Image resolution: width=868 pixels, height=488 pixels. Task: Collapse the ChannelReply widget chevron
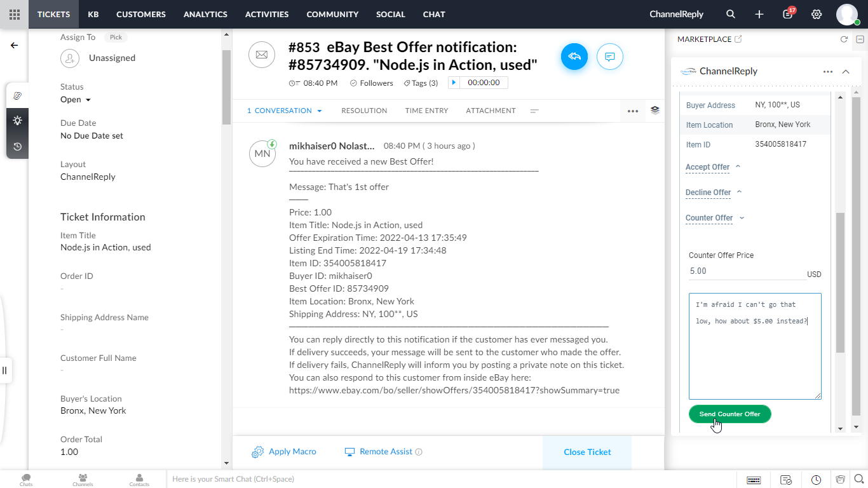846,72
